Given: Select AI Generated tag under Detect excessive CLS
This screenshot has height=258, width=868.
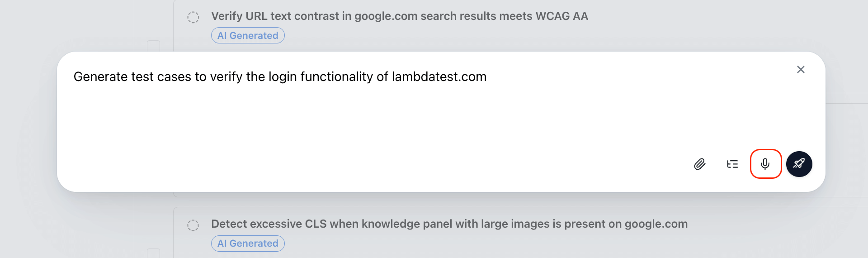Looking at the screenshot, I should [x=248, y=244].
